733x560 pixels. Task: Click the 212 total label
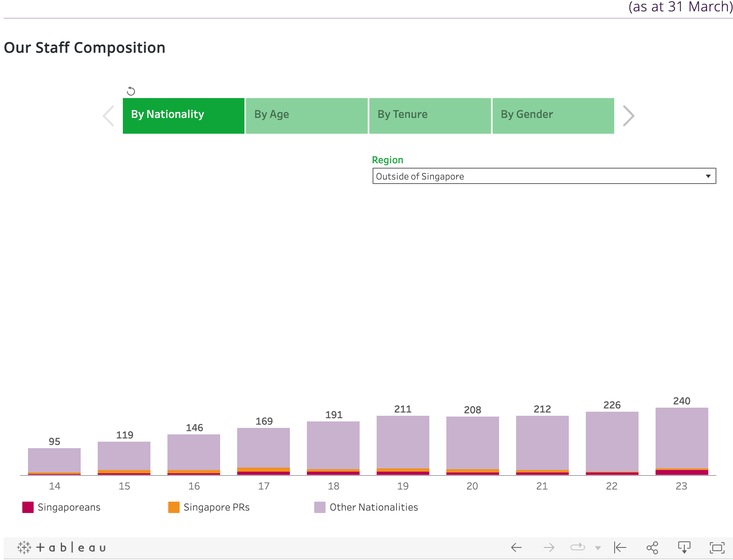[x=542, y=409]
